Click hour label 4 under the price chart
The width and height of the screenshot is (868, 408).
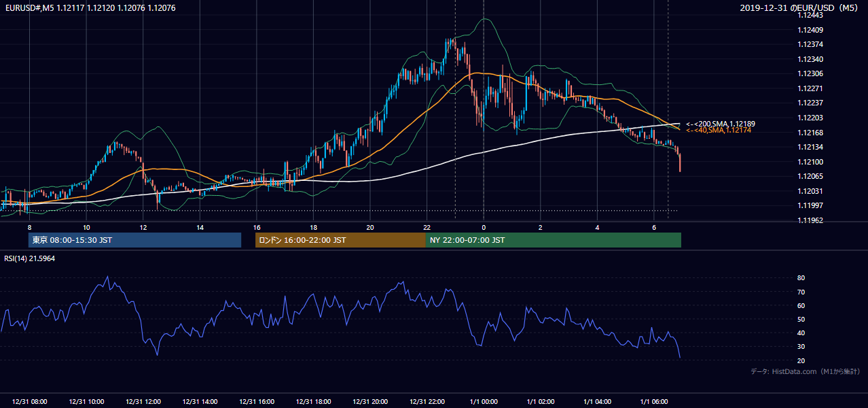597,227
